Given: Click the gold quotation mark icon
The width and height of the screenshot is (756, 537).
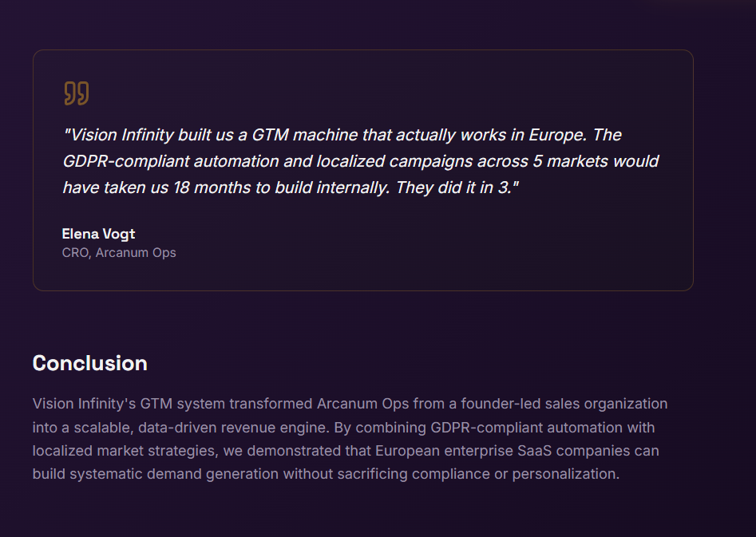Looking at the screenshot, I should (77, 93).
